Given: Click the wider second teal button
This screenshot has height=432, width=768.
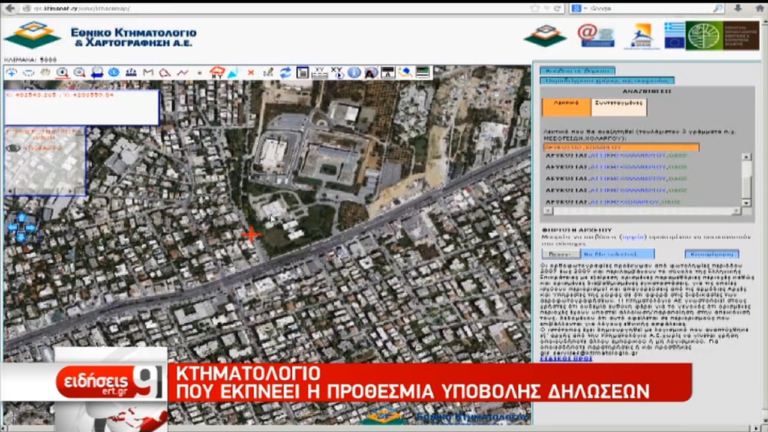Looking at the screenshot, I should tap(607, 80).
